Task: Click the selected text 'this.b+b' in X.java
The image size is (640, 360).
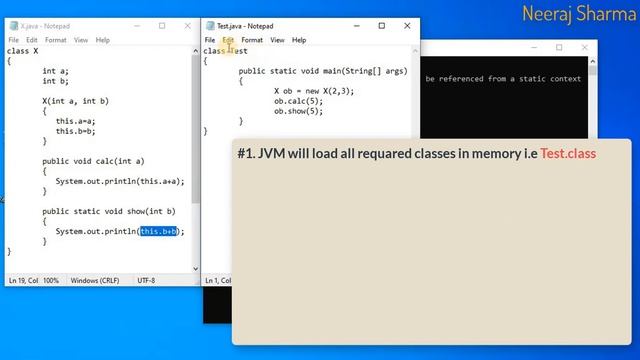Action: tap(158, 231)
